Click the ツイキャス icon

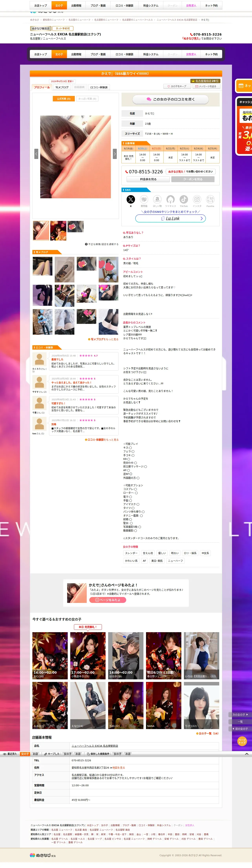tap(171, 199)
